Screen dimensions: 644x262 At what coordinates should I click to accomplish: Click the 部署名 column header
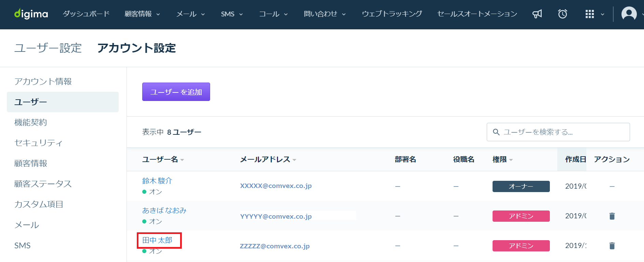click(x=405, y=159)
